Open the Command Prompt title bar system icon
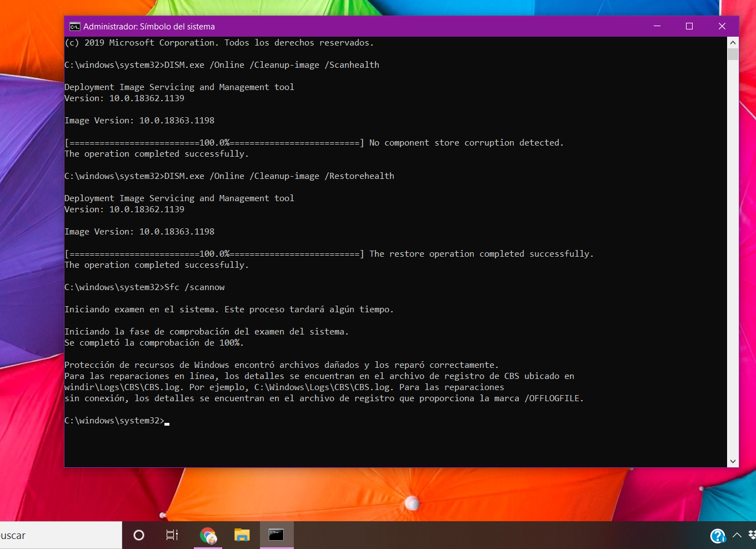Image resolution: width=756 pixels, height=549 pixels. (x=74, y=26)
